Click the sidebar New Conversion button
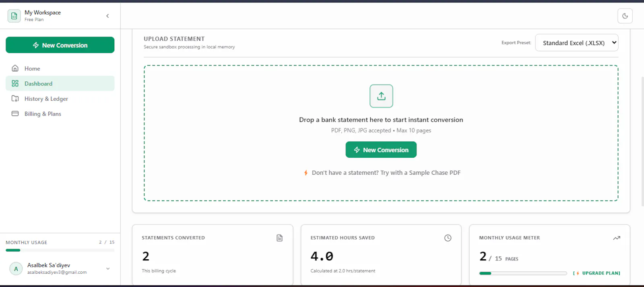644x287 pixels. 60,45
